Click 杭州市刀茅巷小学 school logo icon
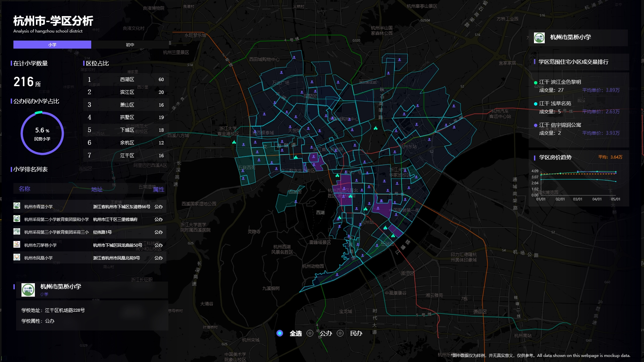Viewport: 644px width, 362px height. (17, 244)
